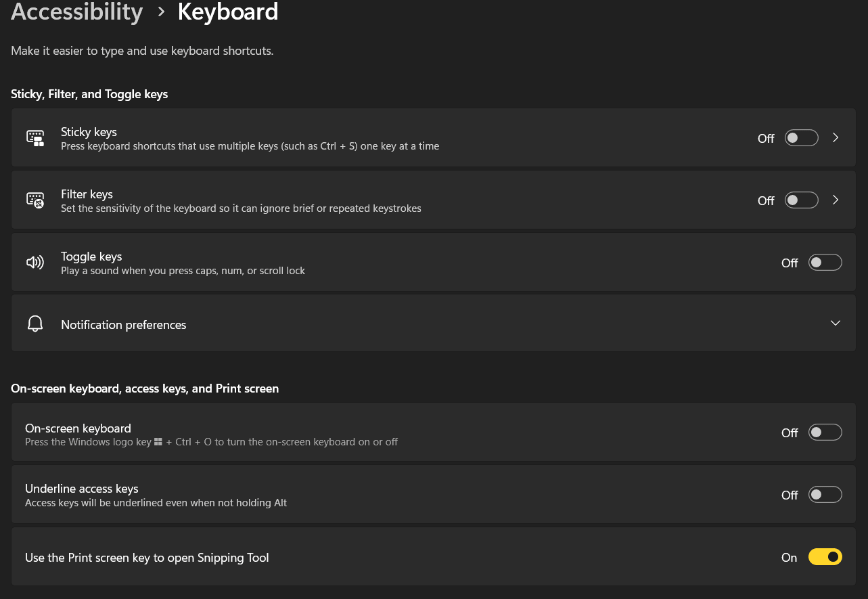The width and height of the screenshot is (868, 599).
Task: Click the Filter keys icon
Action: [35, 200]
